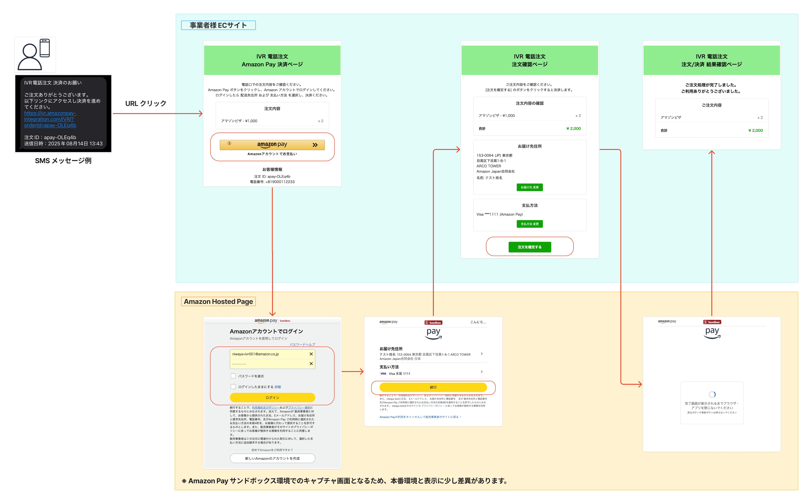Enable the パスワードを表示 checkbox

pos(233,376)
